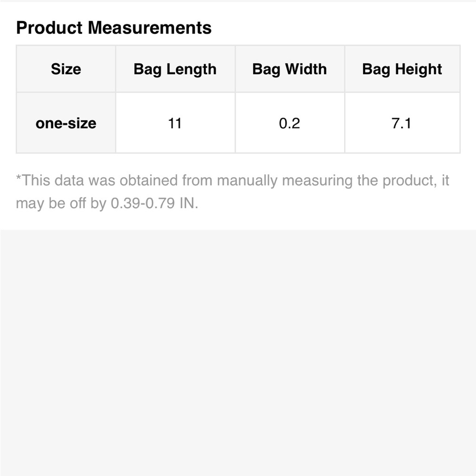Click the Bag Width value 0.2
The height and width of the screenshot is (476, 476).
point(289,123)
